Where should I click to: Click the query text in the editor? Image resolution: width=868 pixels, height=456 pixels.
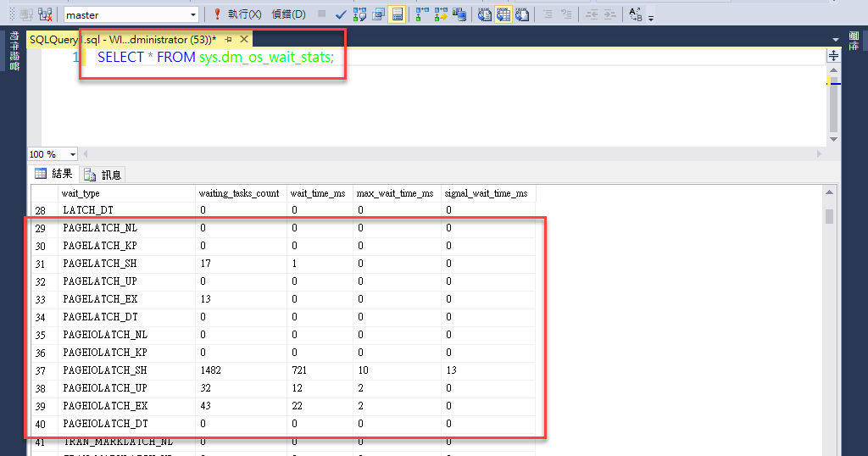[216, 57]
